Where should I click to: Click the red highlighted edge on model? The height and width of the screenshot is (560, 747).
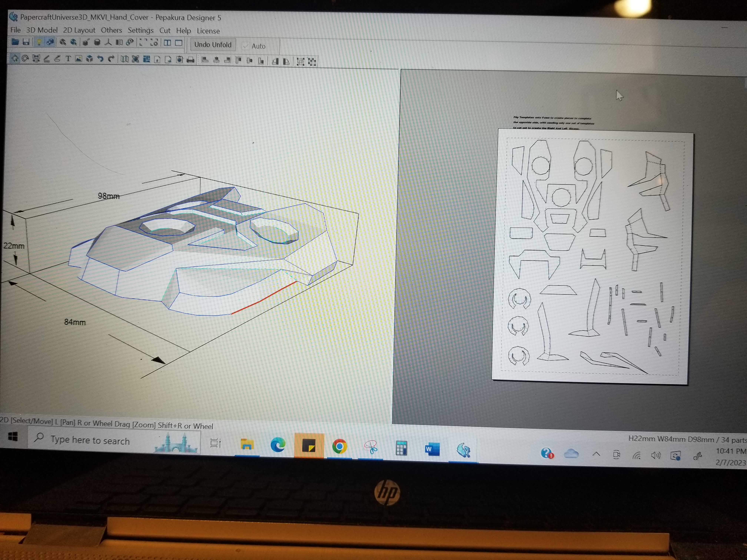[x=264, y=298]
